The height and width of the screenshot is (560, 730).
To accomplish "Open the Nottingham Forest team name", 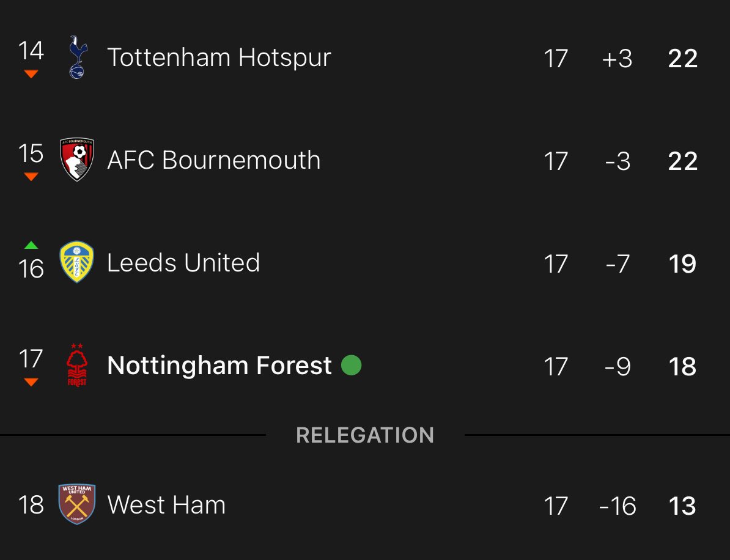I will pos(219,366).
